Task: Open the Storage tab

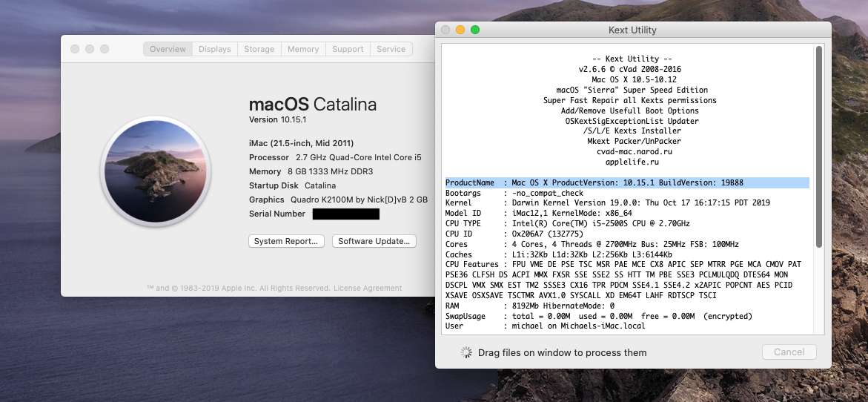Action: [x=259, y=49]
